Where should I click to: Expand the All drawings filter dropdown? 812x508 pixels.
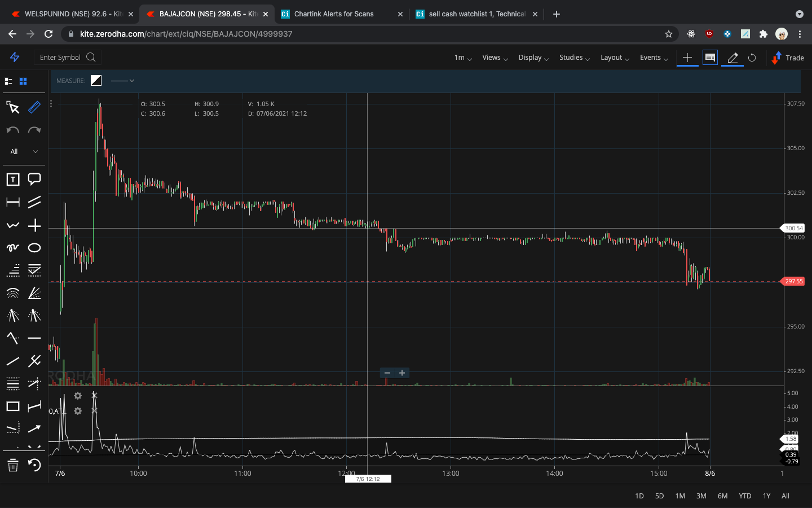click(x=23, y=151)
